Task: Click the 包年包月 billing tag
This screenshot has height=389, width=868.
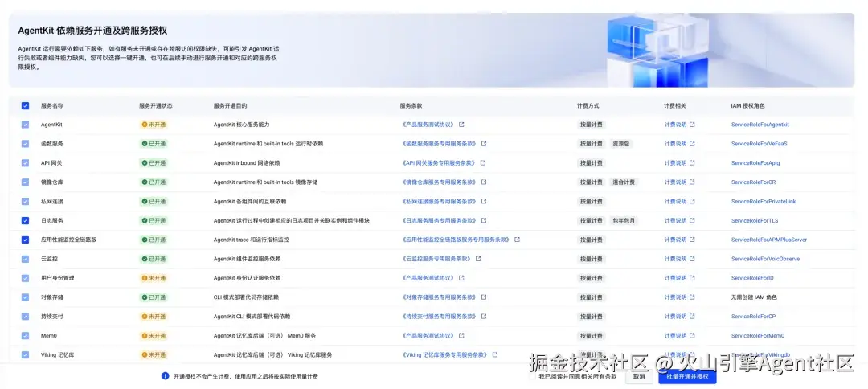Action: (624, 220)
